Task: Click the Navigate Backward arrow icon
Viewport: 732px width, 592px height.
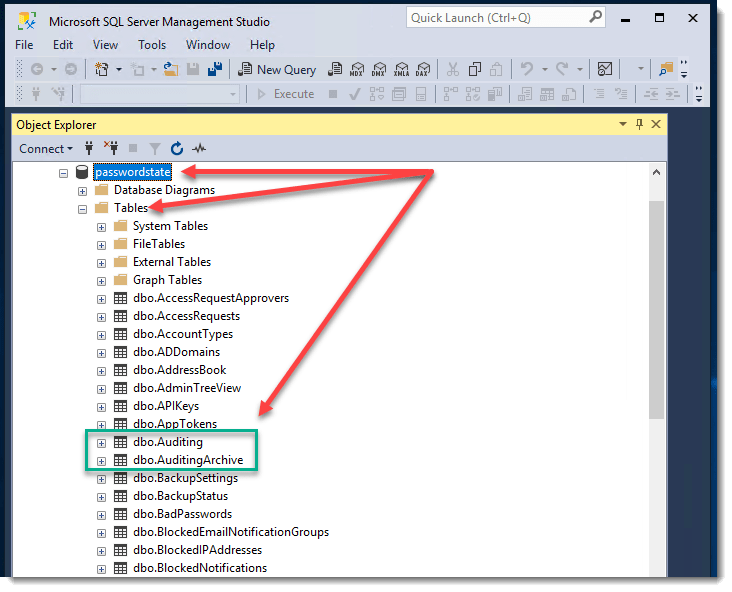Action: [x=37, y=70]
